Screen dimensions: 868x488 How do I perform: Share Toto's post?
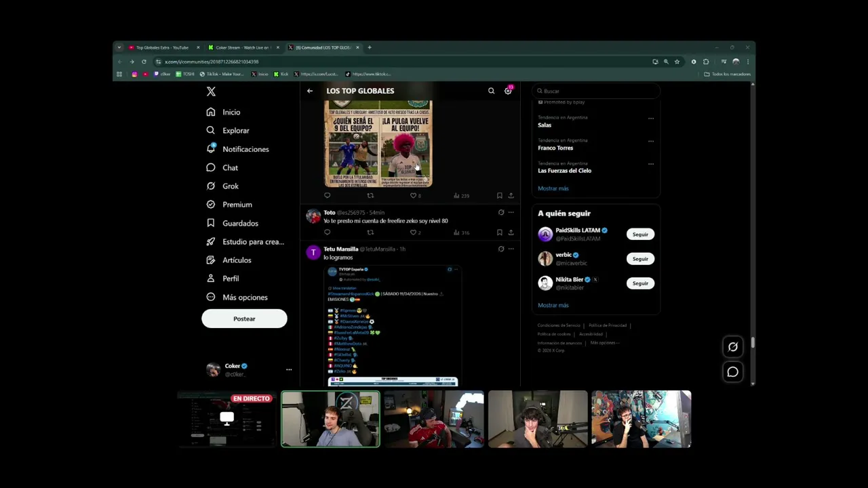pyautogui.click(x=511, y=232)
